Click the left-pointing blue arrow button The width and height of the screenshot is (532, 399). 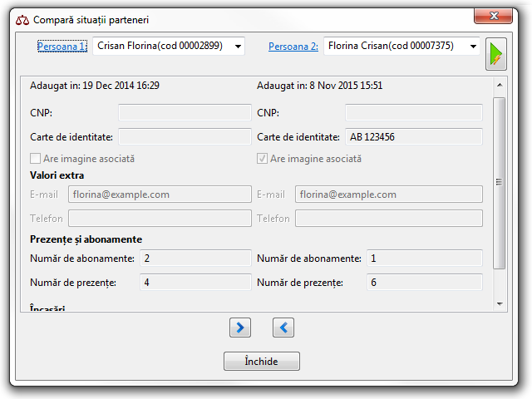[283, 328]
